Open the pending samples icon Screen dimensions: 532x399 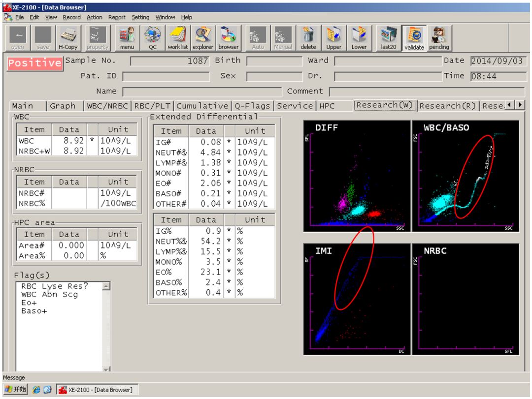pyautogui.click(x=439, y=38)
